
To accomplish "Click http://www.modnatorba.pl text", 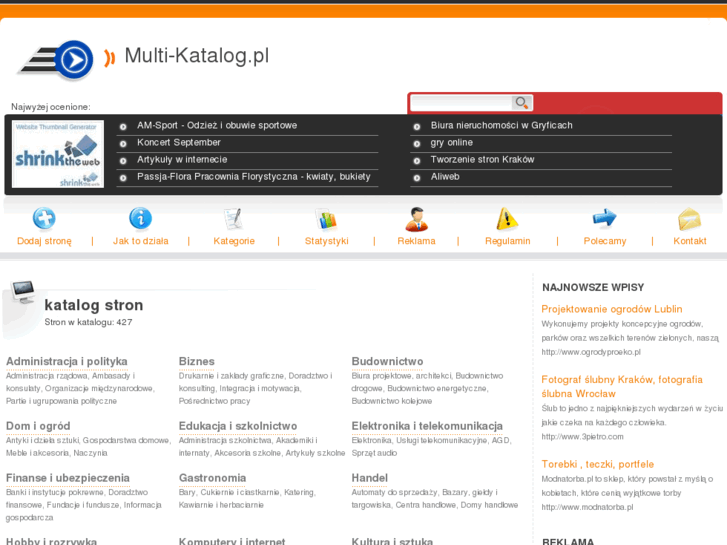I will (587, 507).
